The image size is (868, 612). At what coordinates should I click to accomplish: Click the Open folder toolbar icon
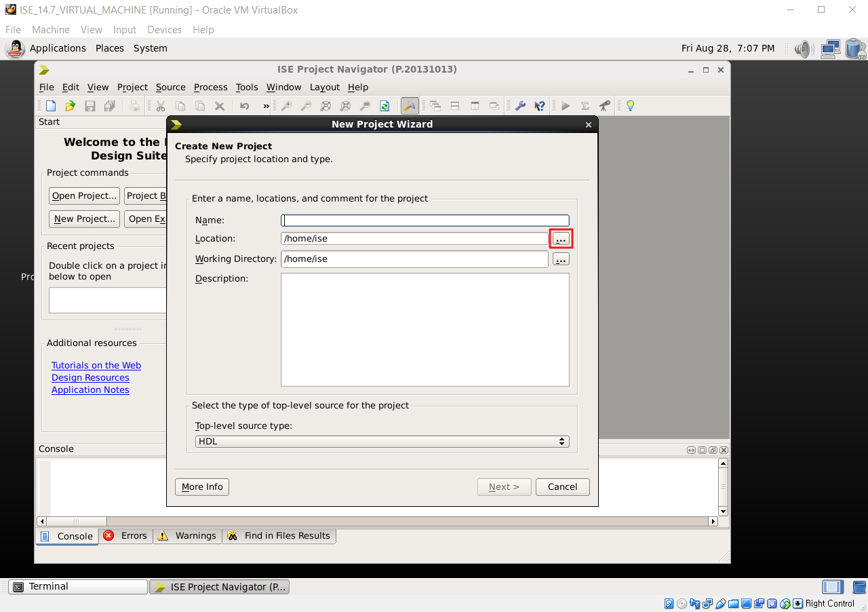70,106
